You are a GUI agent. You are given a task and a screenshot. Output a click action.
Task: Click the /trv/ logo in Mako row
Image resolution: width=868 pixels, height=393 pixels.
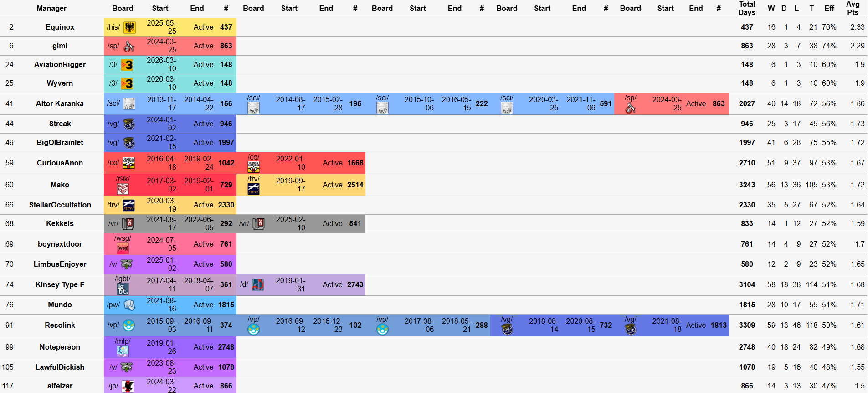pos(254,189)
